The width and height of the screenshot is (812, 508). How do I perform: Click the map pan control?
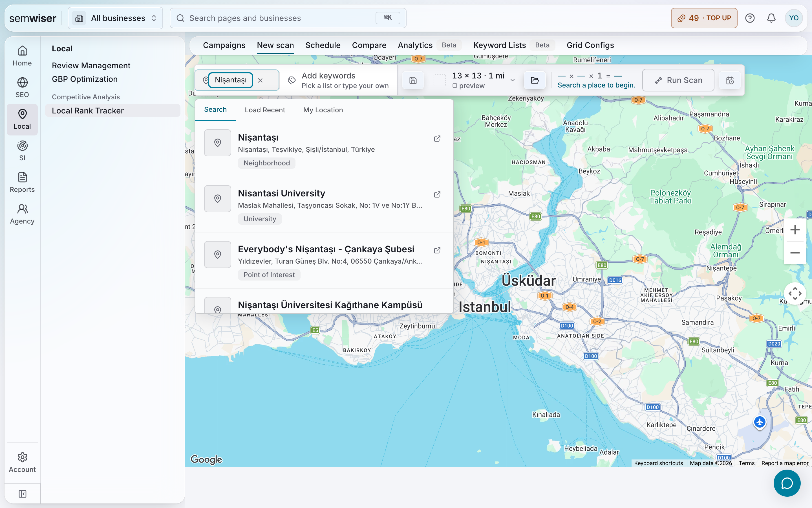pyautogui.click(x=795, y=294)
